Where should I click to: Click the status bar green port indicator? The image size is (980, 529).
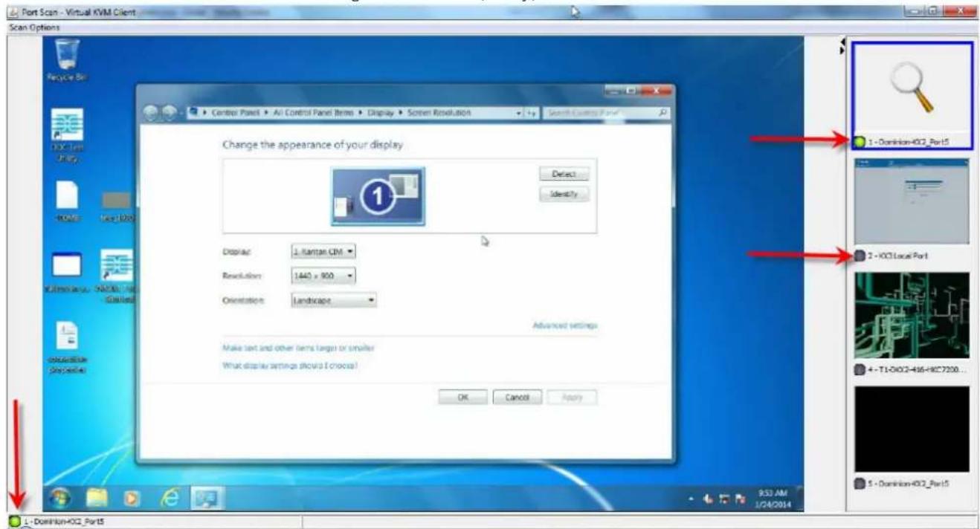(13, 522)
